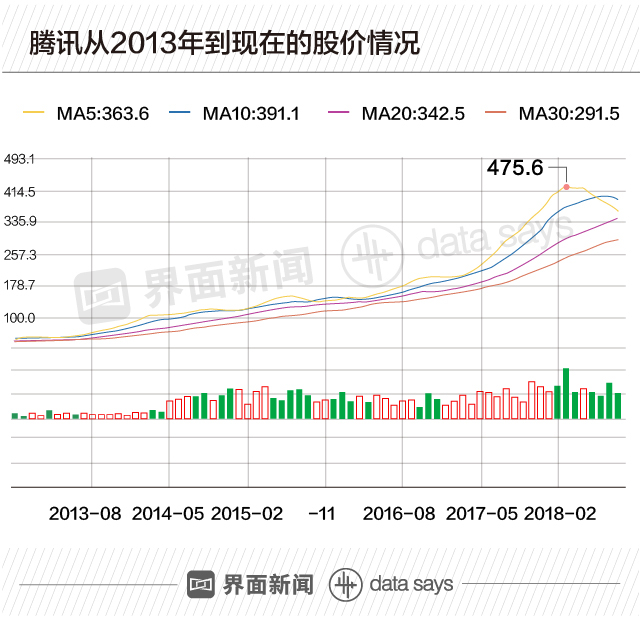This screenshot has width=640, height=629.
Task: Click the 界面新闻 logo icon in footer
Action: point(201,584)
